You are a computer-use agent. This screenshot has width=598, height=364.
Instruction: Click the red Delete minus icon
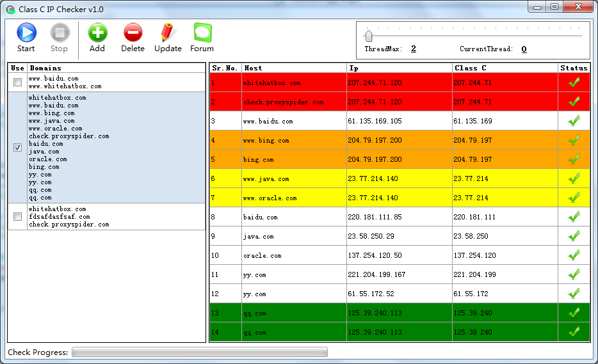[x=133, y=33]
